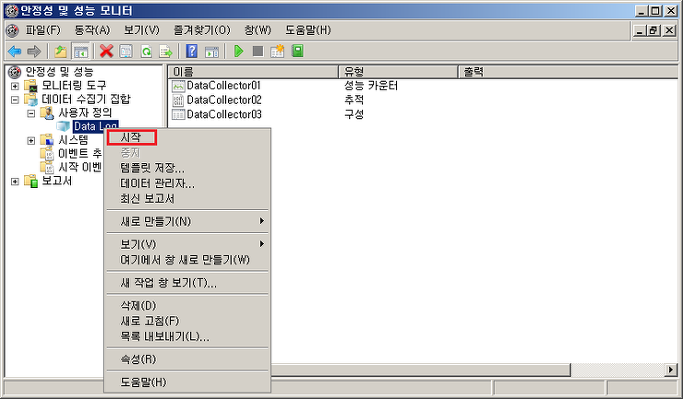The width and height of the screenshot is (683, 399).
Task: Open the 즐겨찾기(O) menu
Action: click(202, 30)
